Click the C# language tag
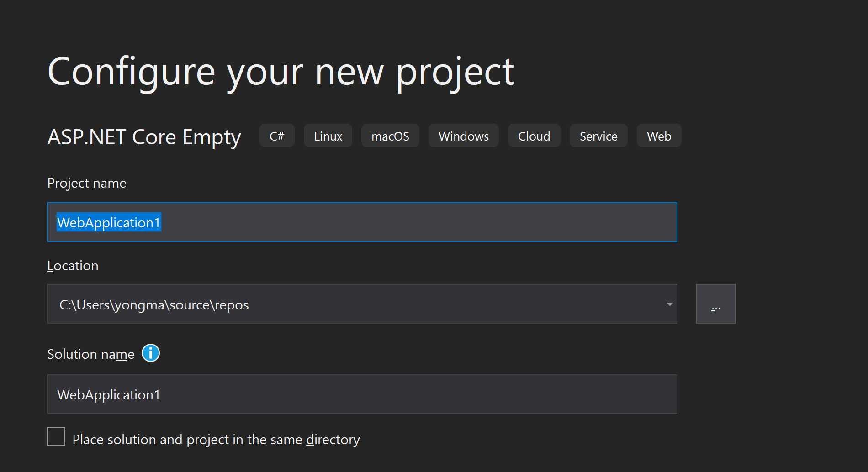The height and width of the screenshot is (472, 868). tap(277, 136)
